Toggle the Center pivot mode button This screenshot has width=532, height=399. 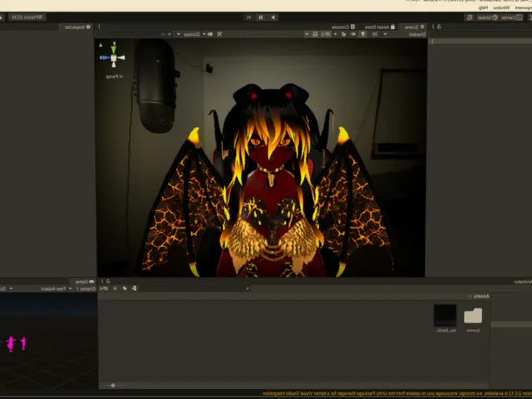click(x=511, y=17)
